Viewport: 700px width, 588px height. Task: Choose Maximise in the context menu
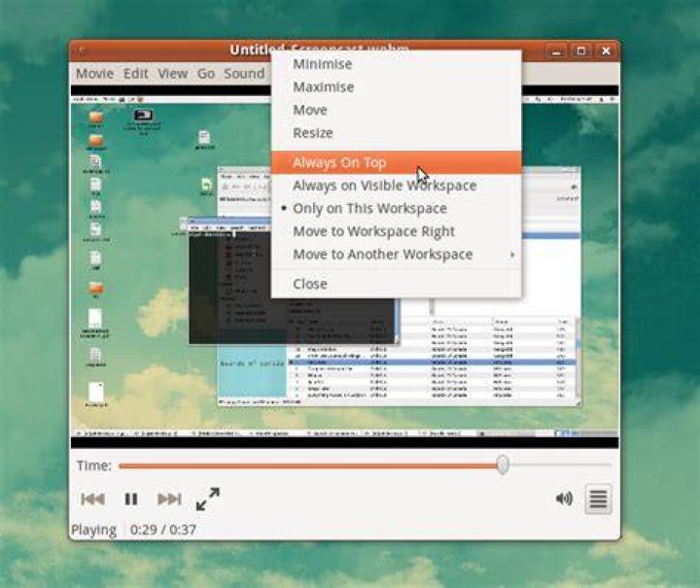[396, 87]
